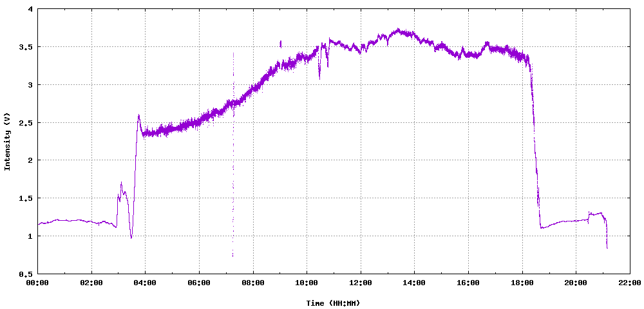Viewport: 644px width, 309px height.
Task: Click the y-axis value 1
Action: tap(31, 236)
